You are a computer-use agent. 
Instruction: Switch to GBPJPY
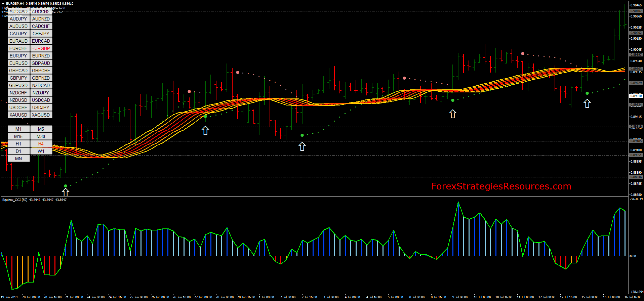[18, 78]
